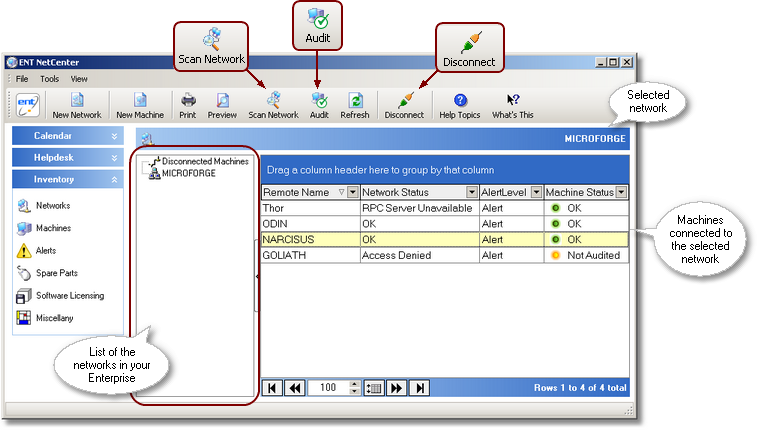Go to previous page of rows

tap(295, 388)
